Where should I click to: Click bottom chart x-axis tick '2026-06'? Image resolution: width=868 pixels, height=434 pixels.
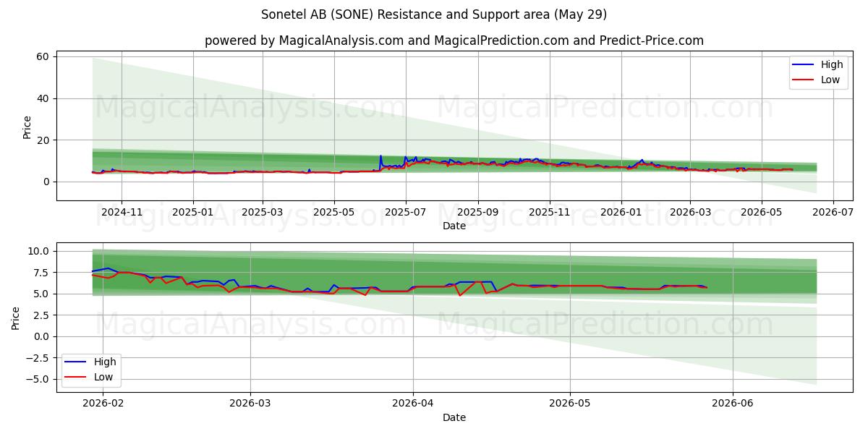pyautogui.click(x=733, y=403)
